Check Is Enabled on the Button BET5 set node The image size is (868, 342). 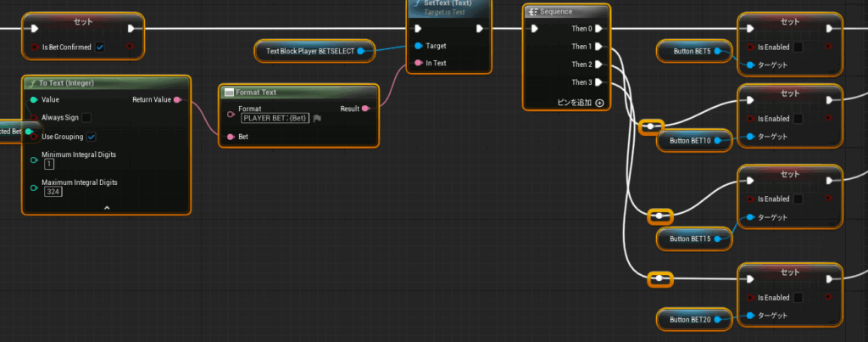tap(798, 47)
